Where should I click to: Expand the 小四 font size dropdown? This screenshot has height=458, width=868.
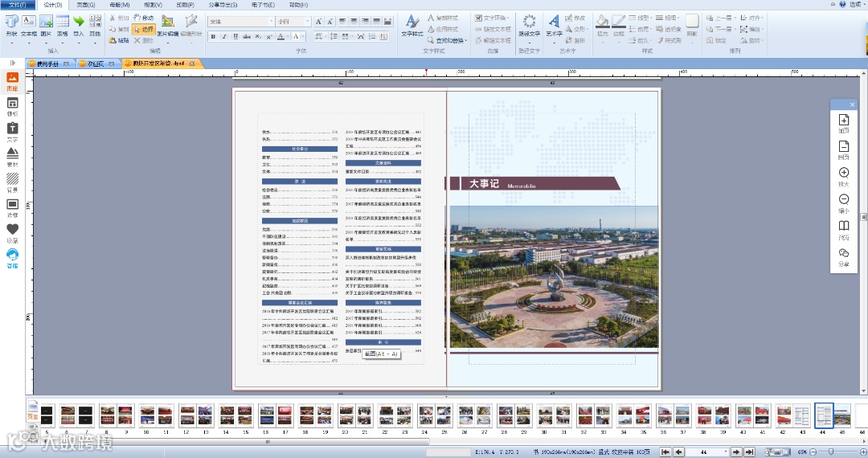pos(308,22)
